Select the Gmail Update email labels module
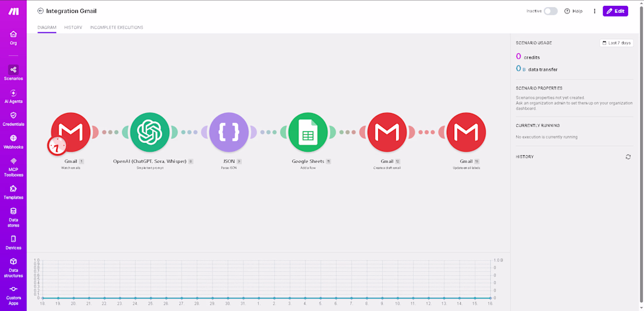 tap(466, 132)
